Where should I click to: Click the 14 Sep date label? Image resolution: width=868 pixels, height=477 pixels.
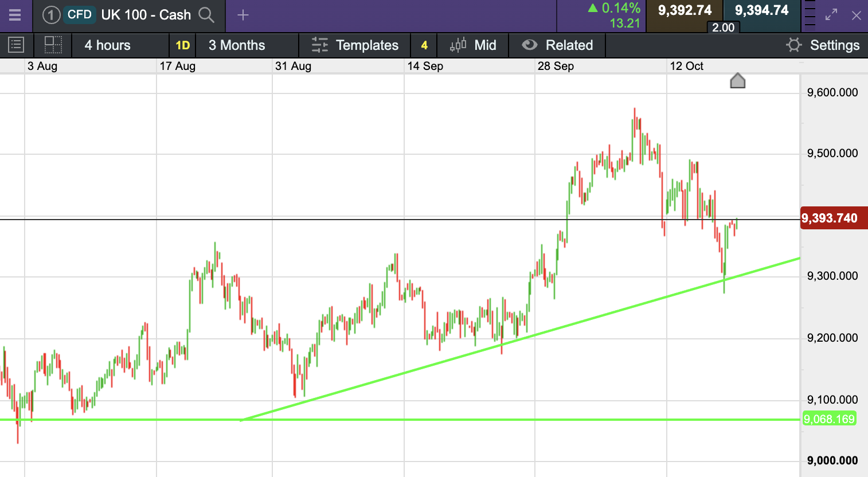point(425,66)
